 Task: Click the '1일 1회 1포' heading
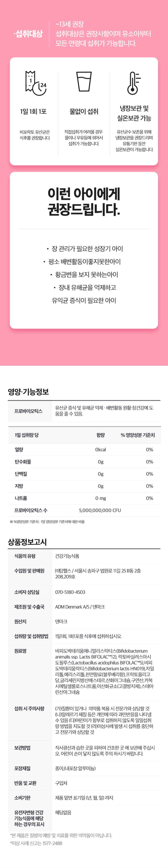[x=33, y=112]
